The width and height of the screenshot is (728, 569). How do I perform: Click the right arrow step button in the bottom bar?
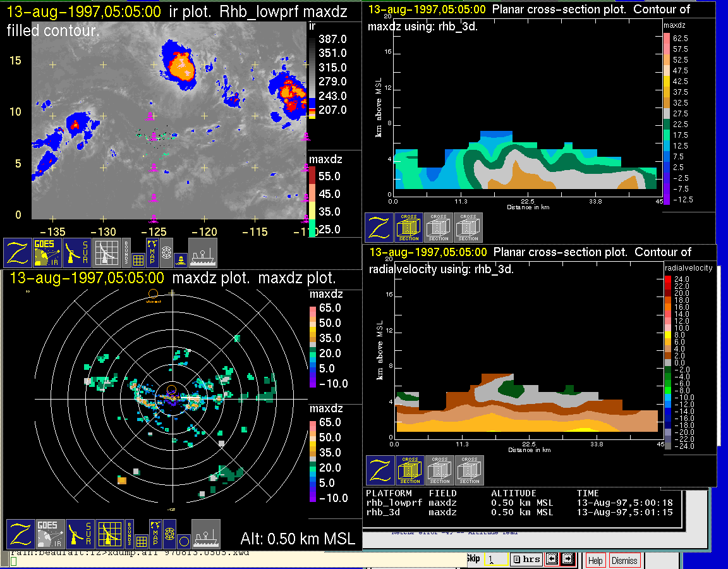click(567, 559)
